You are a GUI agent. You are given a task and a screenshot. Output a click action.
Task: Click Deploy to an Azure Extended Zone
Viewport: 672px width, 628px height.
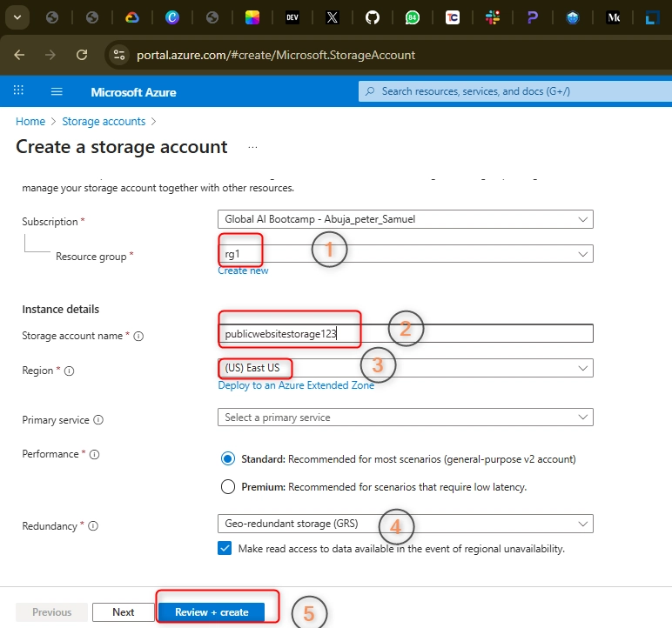point(296,385)
